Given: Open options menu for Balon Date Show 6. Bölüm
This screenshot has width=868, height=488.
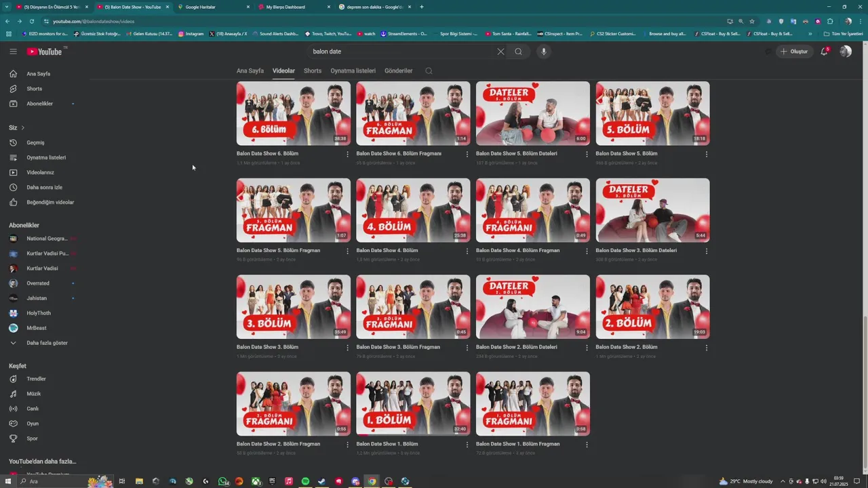Looking at the screenshot, I should pos(347,155).
